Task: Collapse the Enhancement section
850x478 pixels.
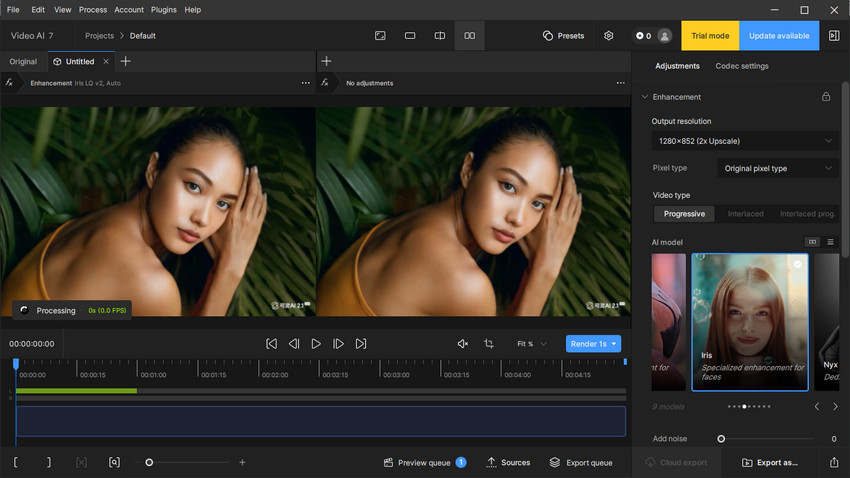Action: pyautogui.click(x=645, y=97)
